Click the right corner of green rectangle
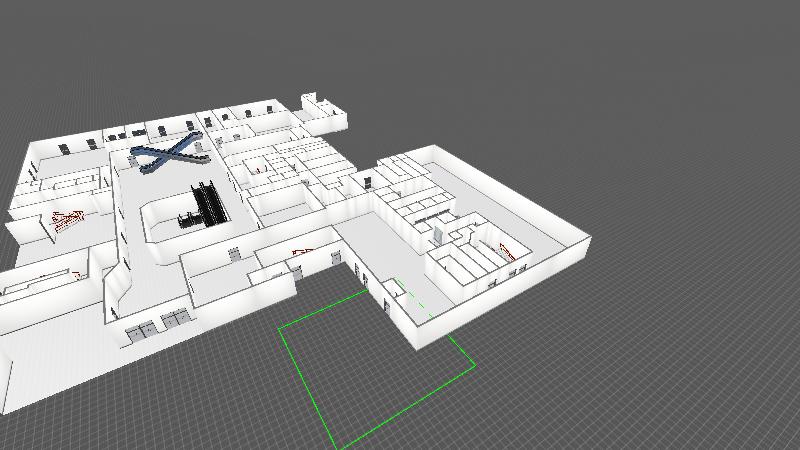This screenshot has width=800, height=450. point(474,364)
